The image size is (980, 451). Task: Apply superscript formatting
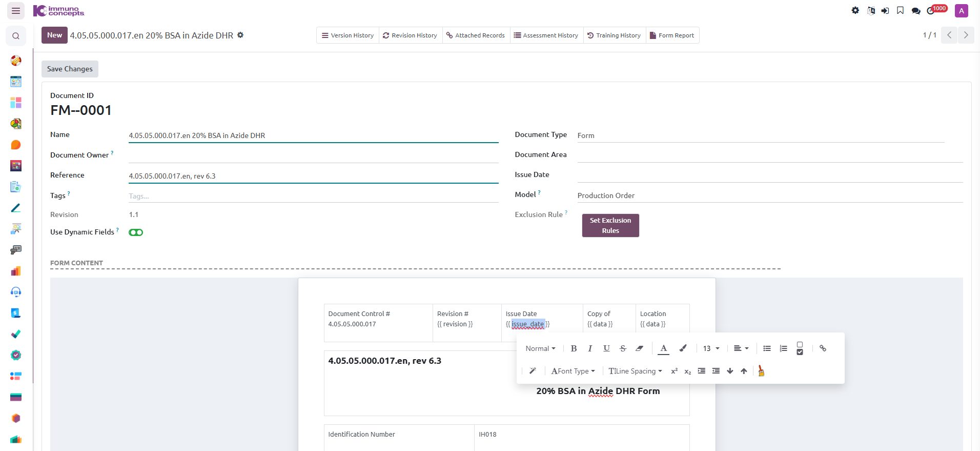click(674, 371)
